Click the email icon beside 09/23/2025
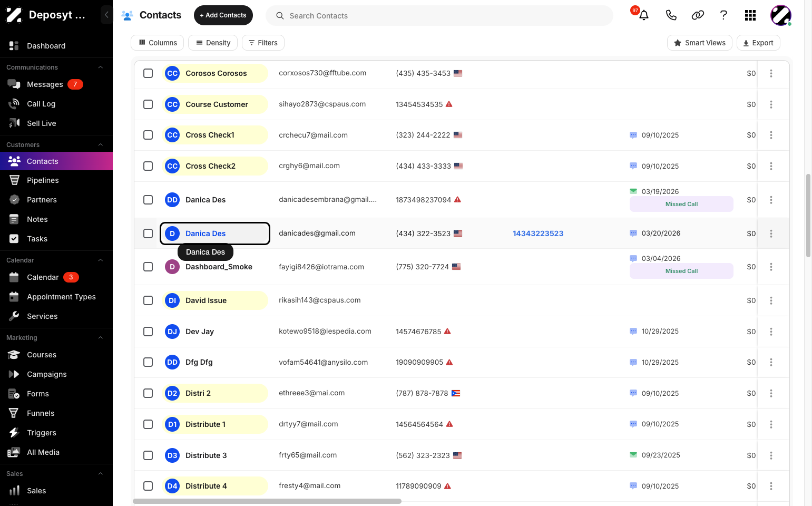The height and width of the screenshot is (506, 812). (633, 455)
